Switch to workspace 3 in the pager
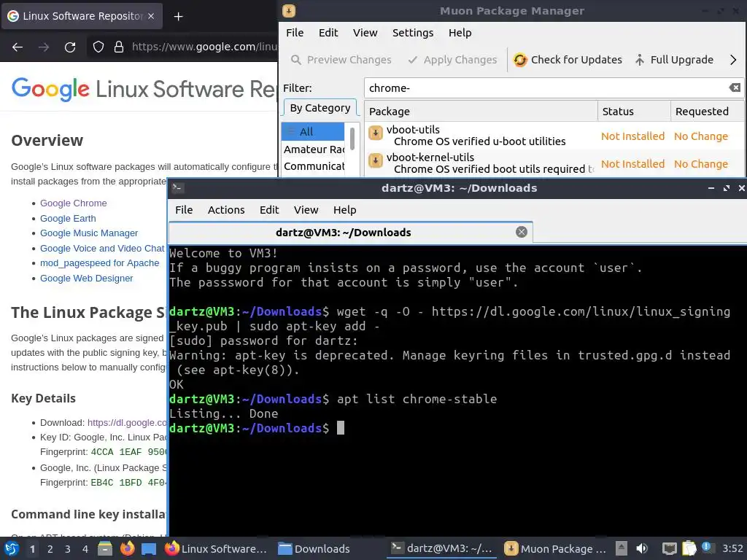 coord(68,549)
